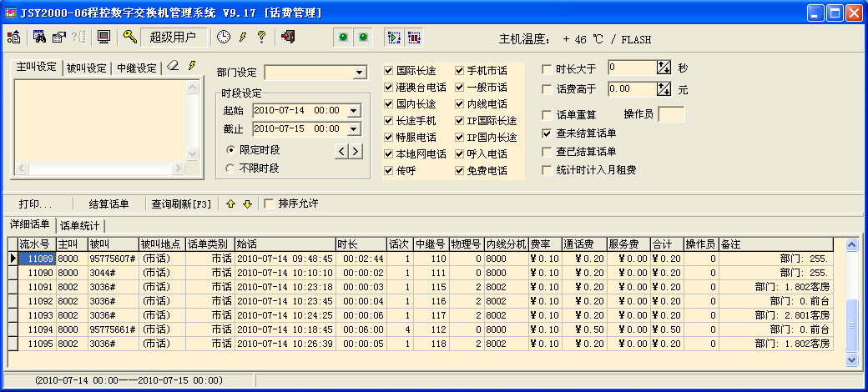Switch to the 被叫设定 tab

tap(86, 68)
